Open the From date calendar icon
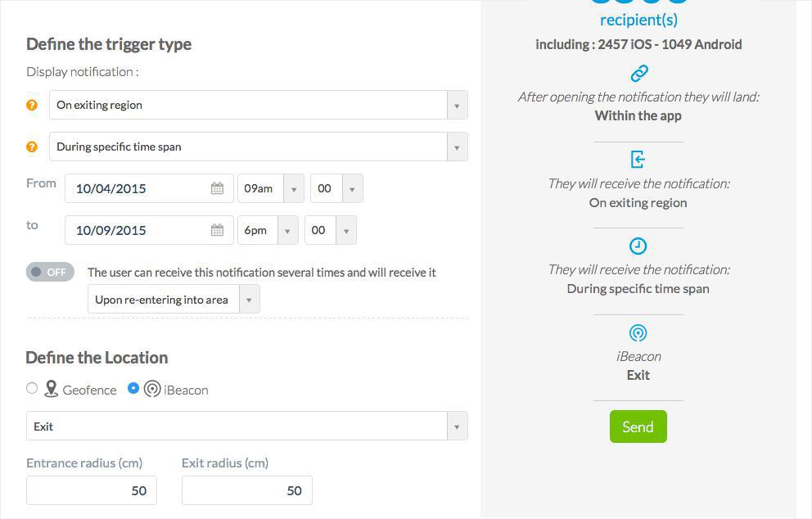This screenshot has width=812, height=519. pyautogui.click(x=217, y=188)
